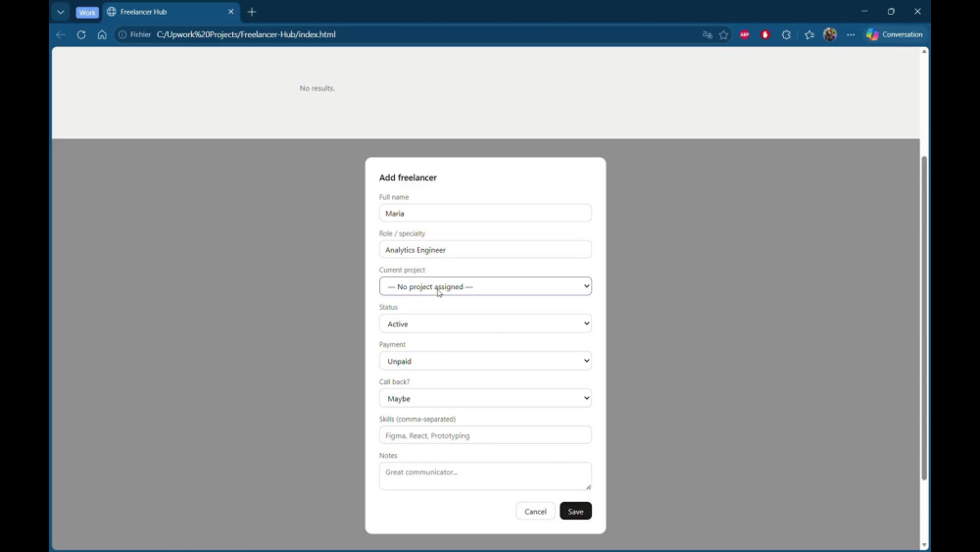980x552 pixels.
Task: Click the 'Call back?' label
Action: click(394, 381)
